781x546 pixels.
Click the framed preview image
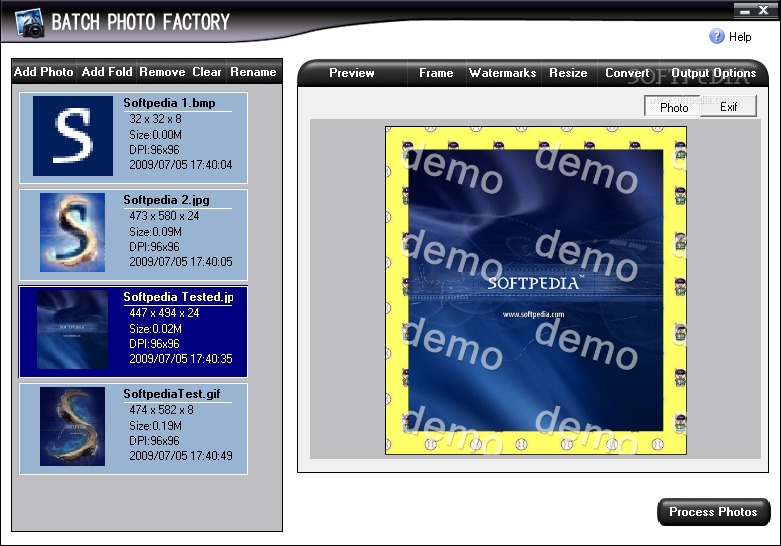(536, 290)
